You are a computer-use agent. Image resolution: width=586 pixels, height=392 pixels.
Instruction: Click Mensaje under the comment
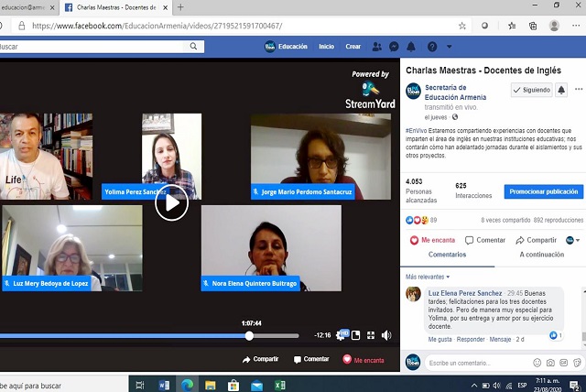click(500, 339)
